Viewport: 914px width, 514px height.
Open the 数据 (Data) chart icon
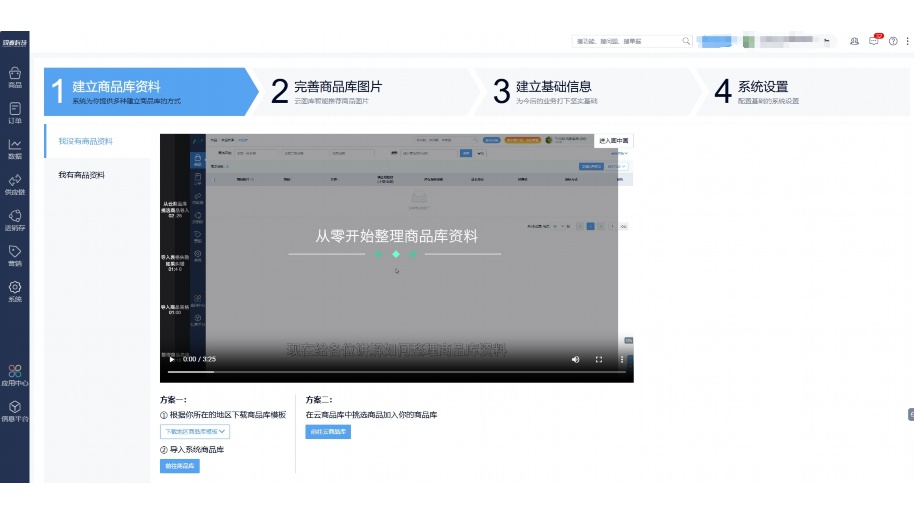[15, 148]
